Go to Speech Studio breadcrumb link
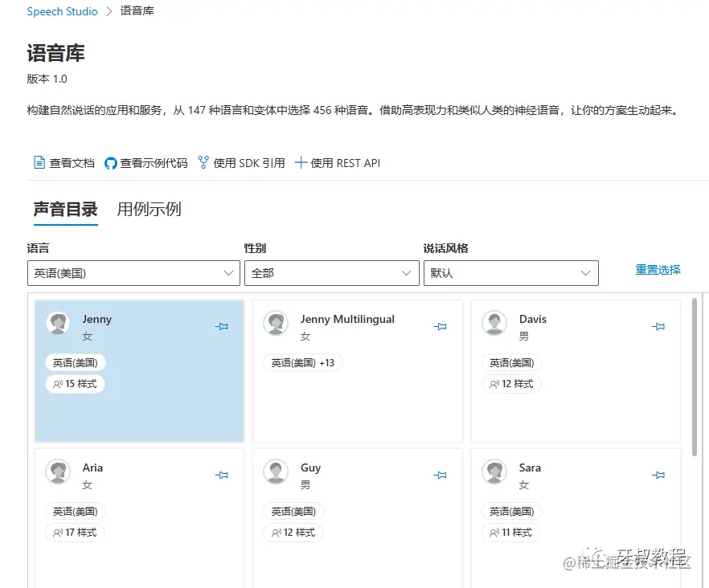Image resolution: width=709 pixels, height=588 pixels. [x=62, y=11]
